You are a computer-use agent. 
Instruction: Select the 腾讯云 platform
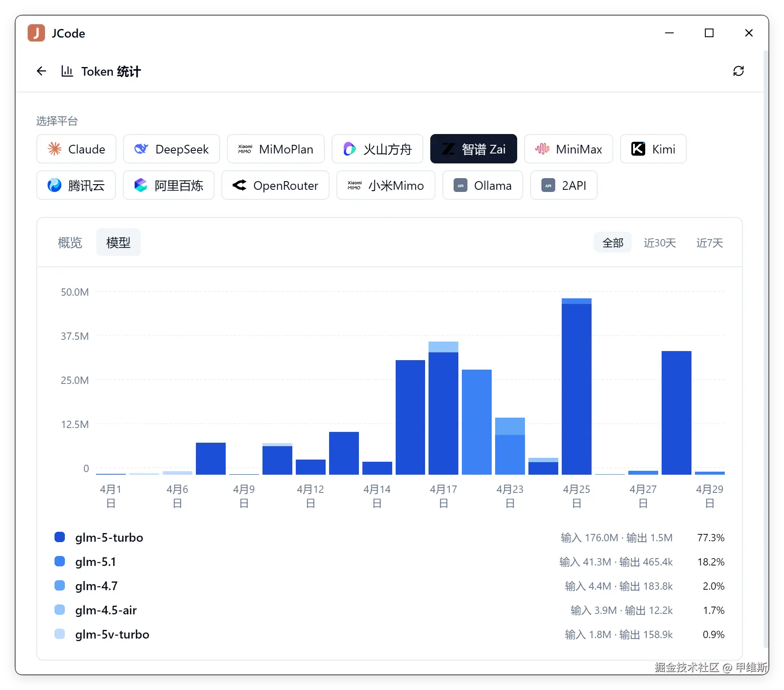pos(76,185)
